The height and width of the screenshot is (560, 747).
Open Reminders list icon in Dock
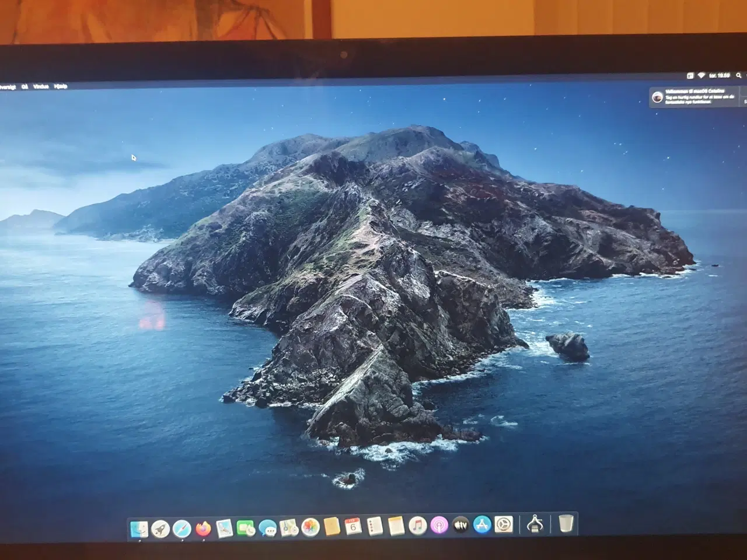click(375, 527)
